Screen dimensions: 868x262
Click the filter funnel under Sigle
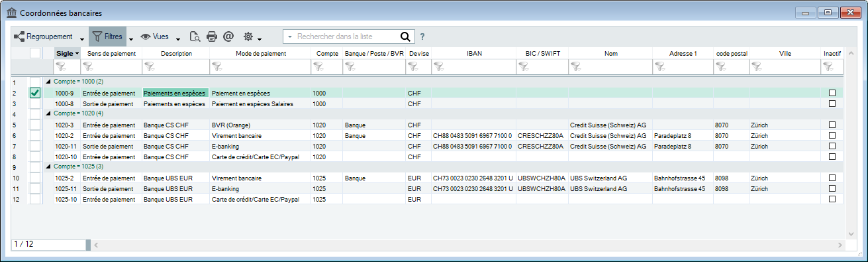coord(62,66)
